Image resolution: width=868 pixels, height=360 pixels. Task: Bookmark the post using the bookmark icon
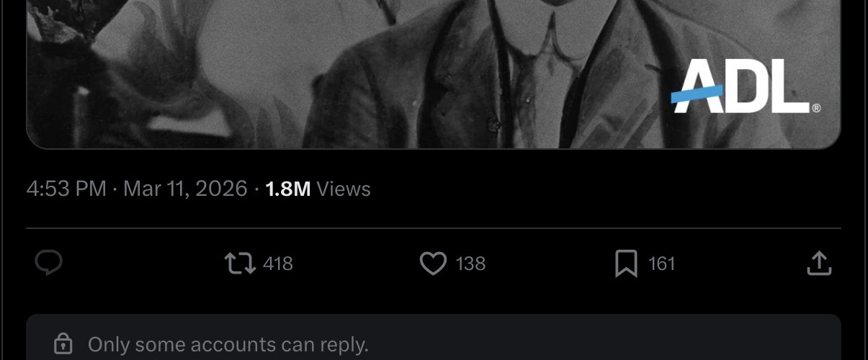click(626, 264)
